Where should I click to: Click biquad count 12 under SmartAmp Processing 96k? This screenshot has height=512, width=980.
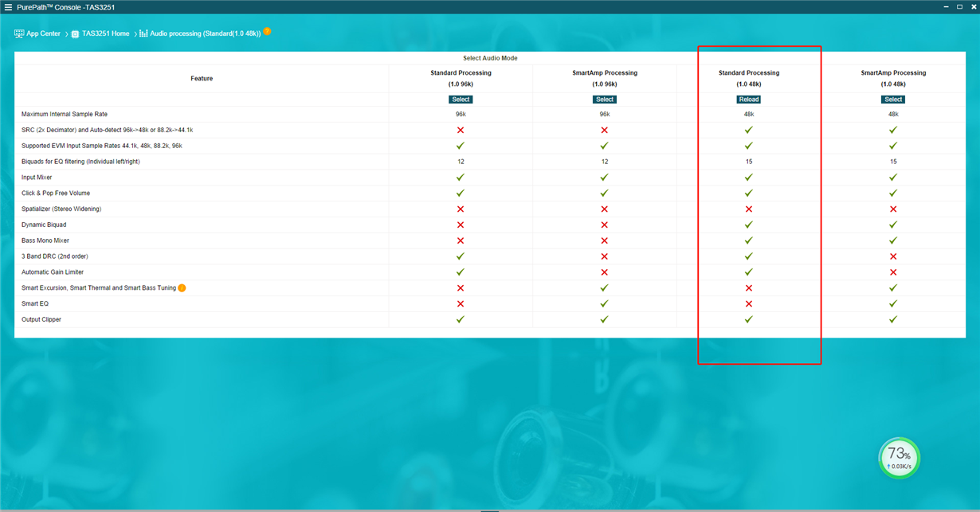[605, 162]
